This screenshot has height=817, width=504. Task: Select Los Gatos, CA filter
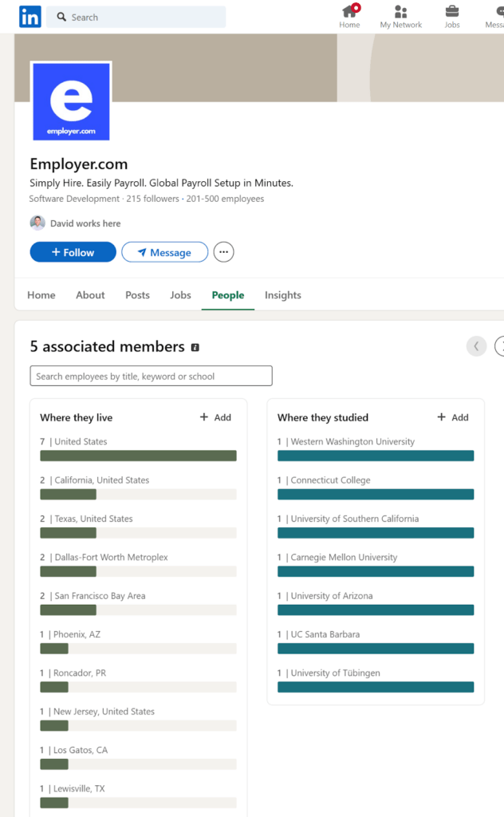[138, 757]
